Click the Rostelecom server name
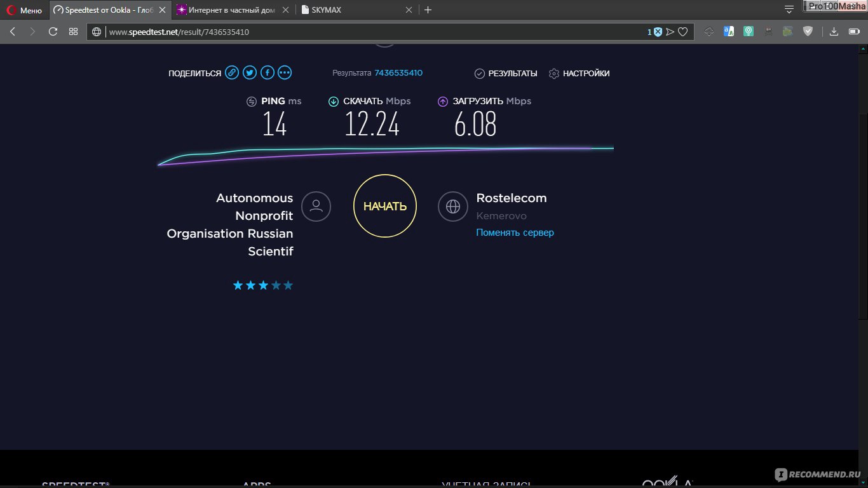 512,198
